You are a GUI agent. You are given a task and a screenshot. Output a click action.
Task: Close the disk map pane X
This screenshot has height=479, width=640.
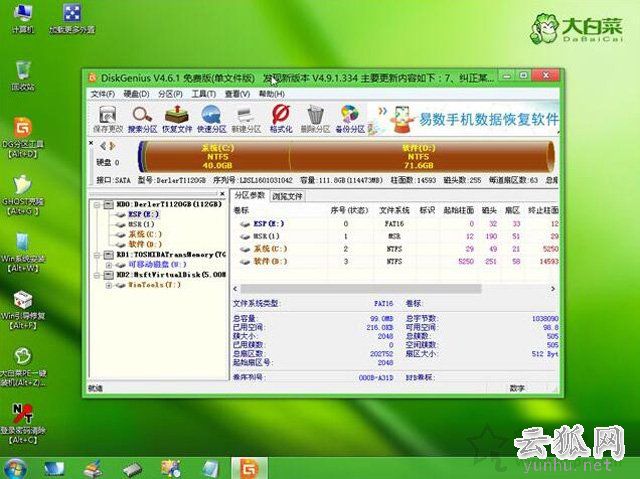(x=91, y=143)
